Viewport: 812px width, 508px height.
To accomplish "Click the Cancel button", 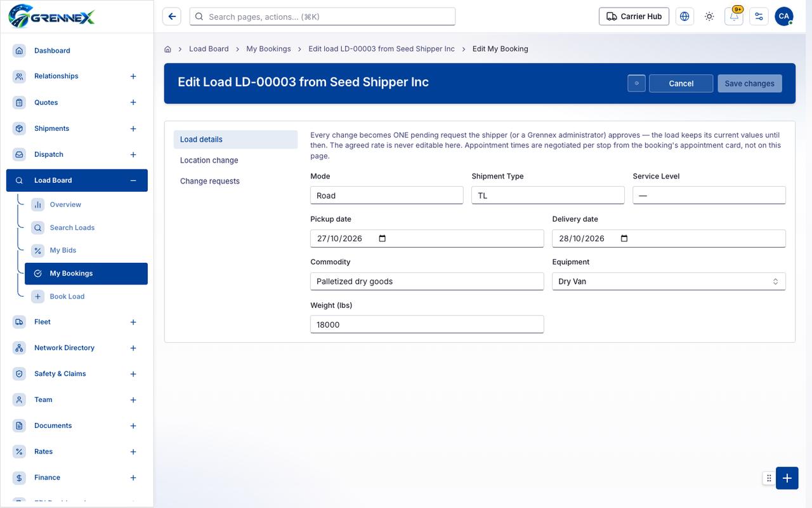I will coord(681,83).
